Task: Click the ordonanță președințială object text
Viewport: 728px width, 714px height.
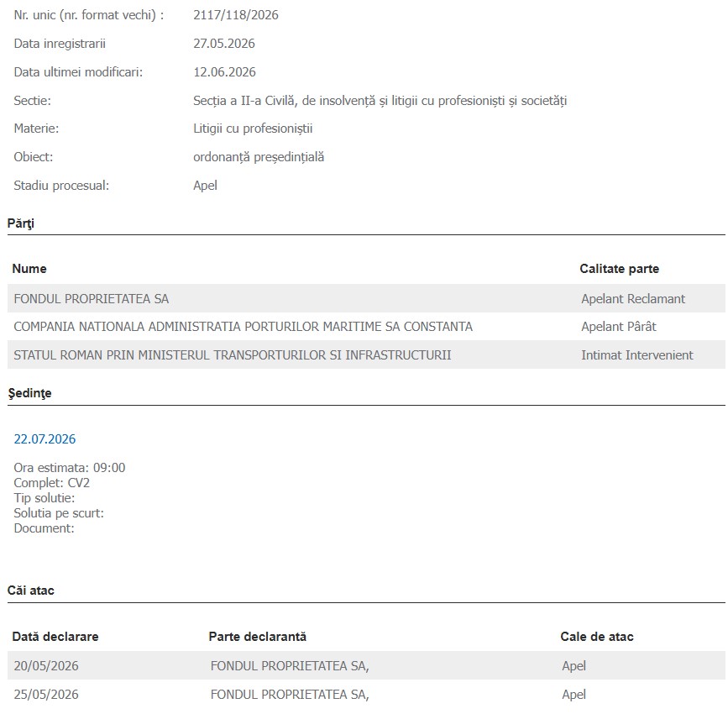Action: tap(259, 157)
